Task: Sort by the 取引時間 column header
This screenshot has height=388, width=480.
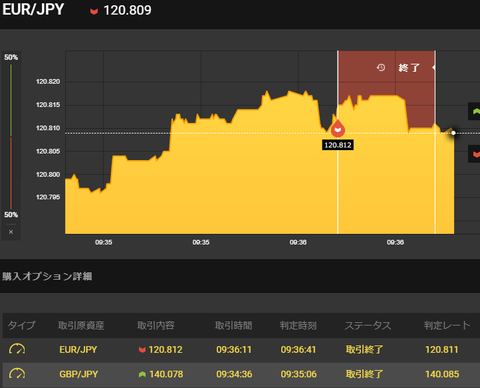Action: coord(233,325)
